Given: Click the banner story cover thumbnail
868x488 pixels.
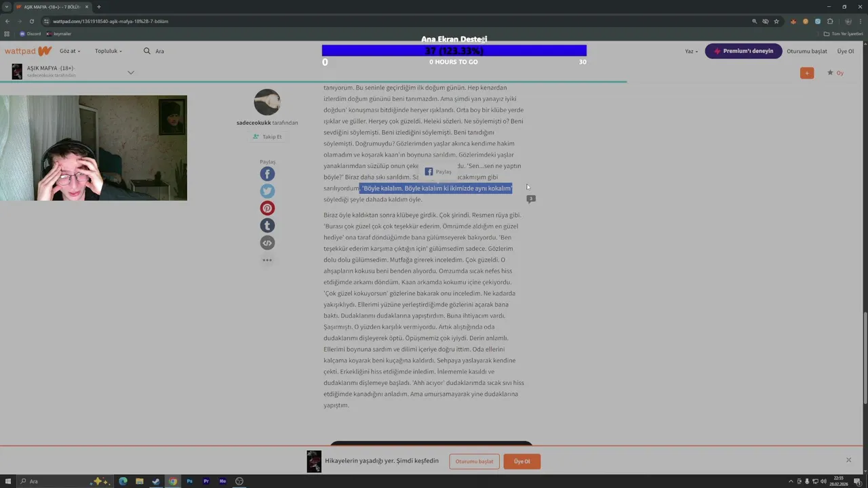Looking at the screenshot, I should tap(314, 462).
